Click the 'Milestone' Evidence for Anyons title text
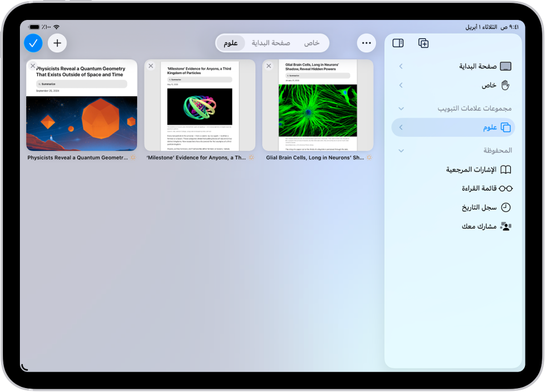 click(196, 158)
